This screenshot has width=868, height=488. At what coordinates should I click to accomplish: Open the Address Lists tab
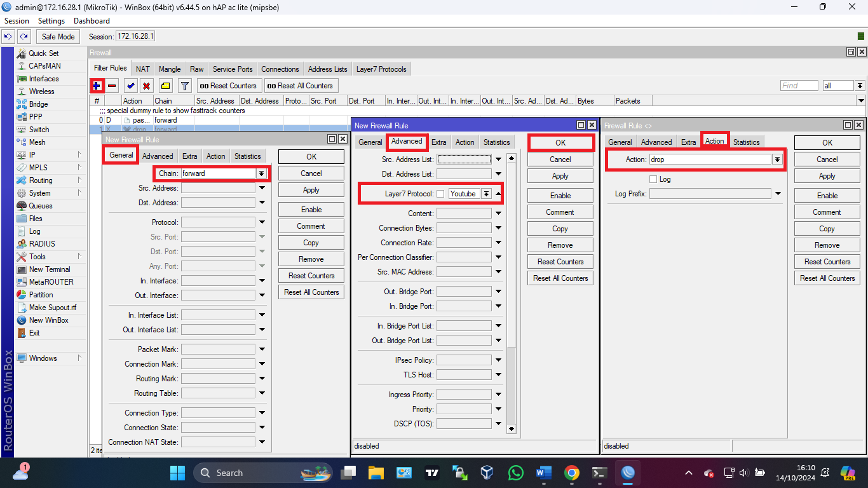click(x=327, y=69)
